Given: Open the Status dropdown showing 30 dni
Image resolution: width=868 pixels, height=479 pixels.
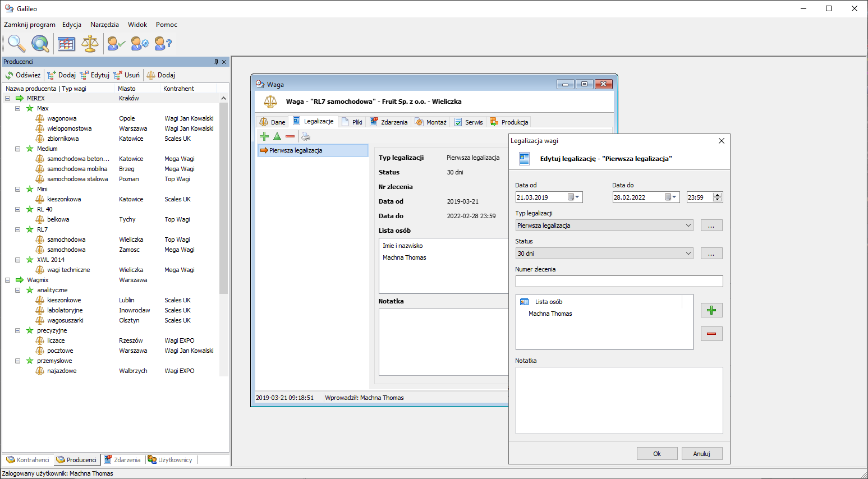Looking at the screenshot, I should pos(688,254).
